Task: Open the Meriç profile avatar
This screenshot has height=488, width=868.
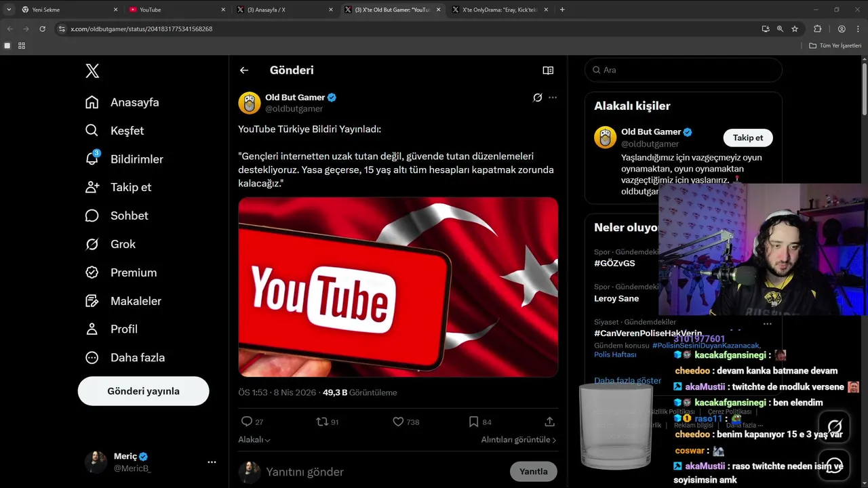Action: coord(96,462)
